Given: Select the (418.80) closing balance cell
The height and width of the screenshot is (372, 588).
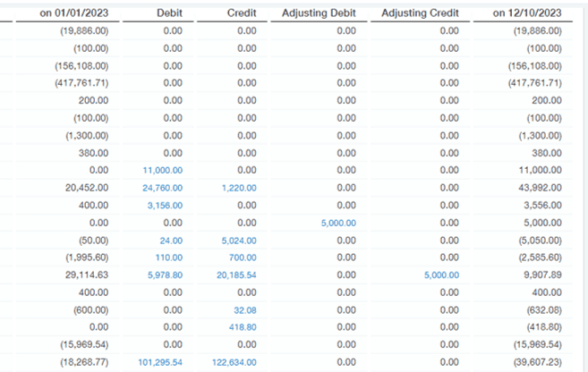Looking at the screenshot, I should [544, 327].
